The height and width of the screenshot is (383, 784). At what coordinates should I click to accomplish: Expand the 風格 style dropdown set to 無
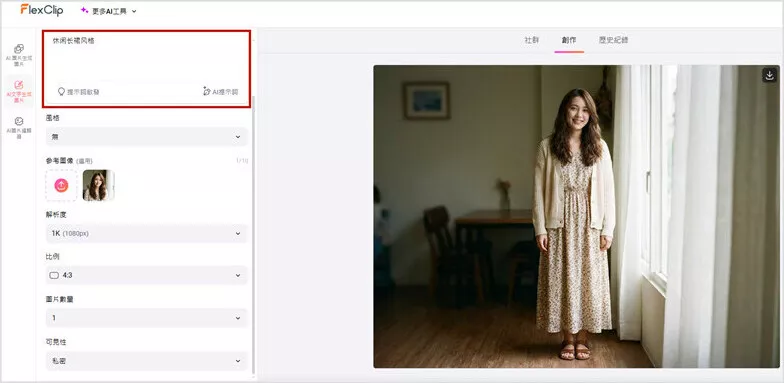click(146, 136)
